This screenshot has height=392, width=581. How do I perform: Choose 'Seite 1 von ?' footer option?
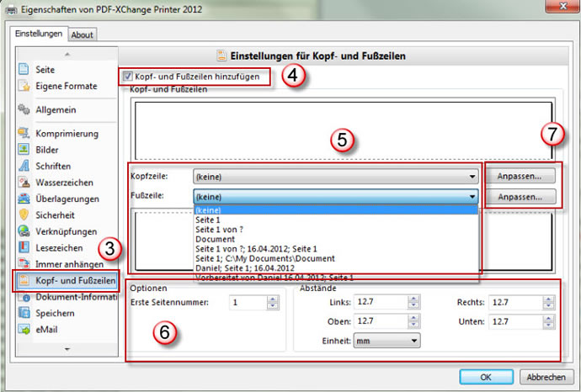pyautogui.click(x=336, y=230)
